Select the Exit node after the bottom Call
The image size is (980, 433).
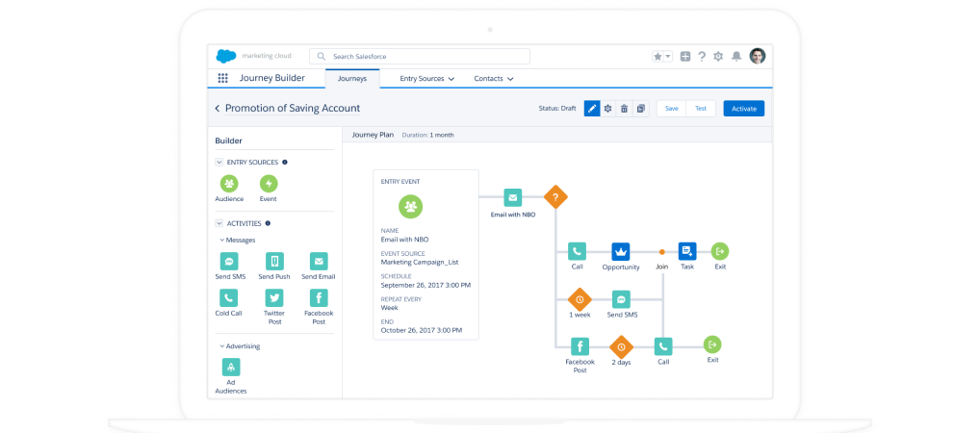[712, 344]
